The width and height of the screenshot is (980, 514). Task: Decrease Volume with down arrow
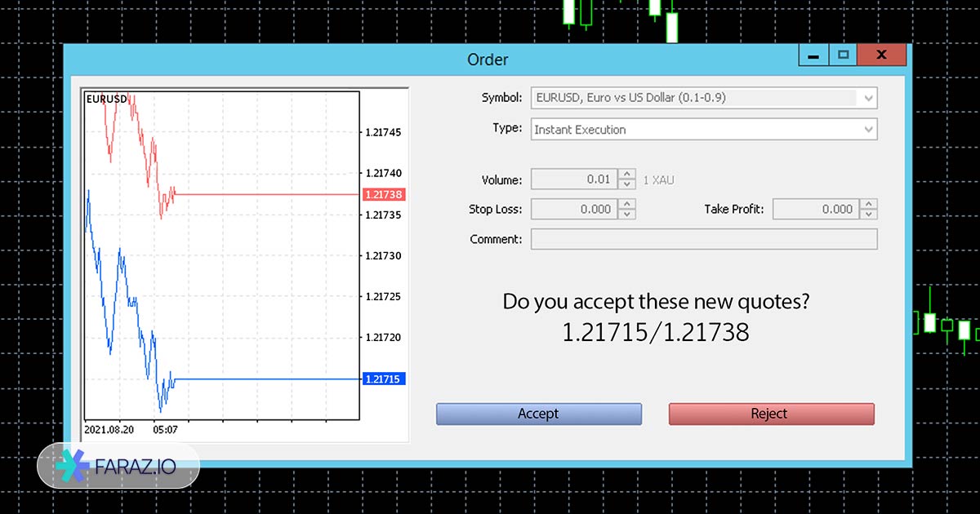(x=626, y=184)
